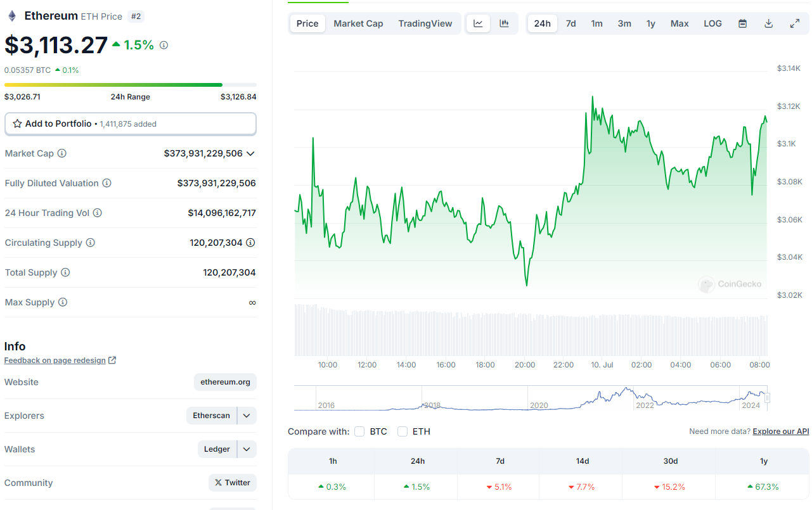Expand the Wallets dropdown arrow
812x510 pixels.
[247, 449]
